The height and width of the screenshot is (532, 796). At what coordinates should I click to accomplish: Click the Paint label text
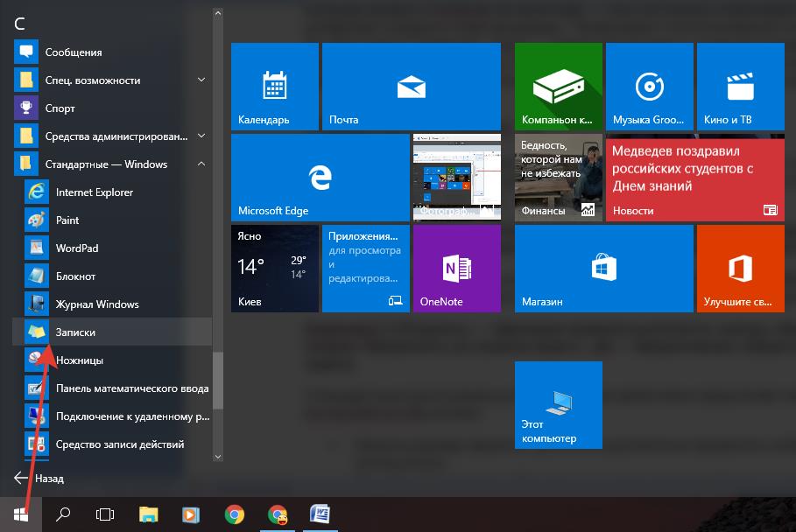click(67, 220)
